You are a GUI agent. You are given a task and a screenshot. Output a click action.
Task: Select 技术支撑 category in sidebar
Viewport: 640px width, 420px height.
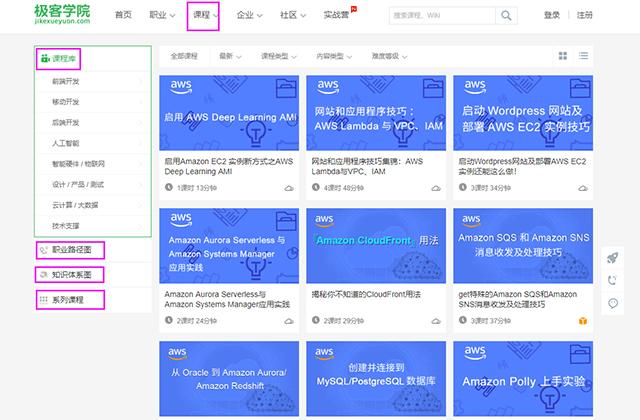(65, 225)
